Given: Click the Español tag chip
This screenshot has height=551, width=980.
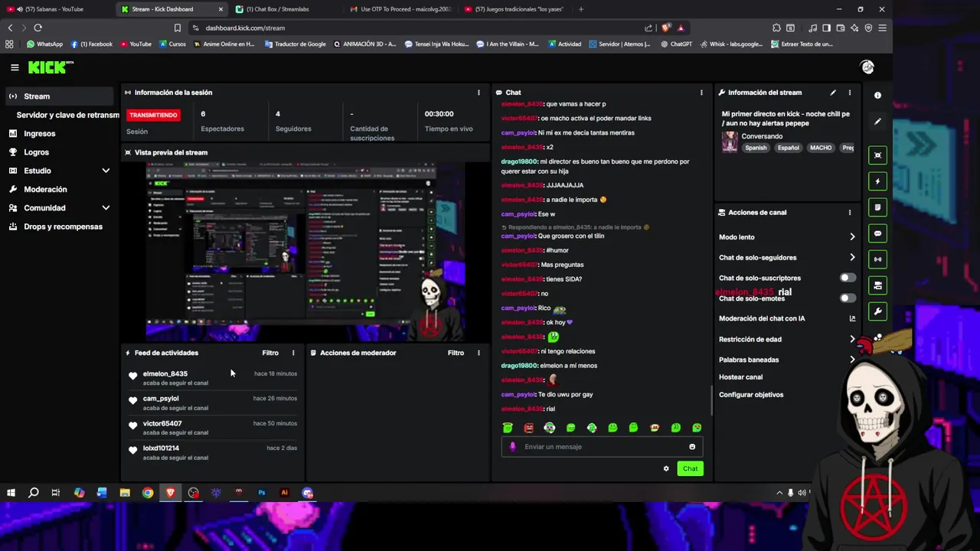Looking at the screenshot, I should [x=788, y=148].
